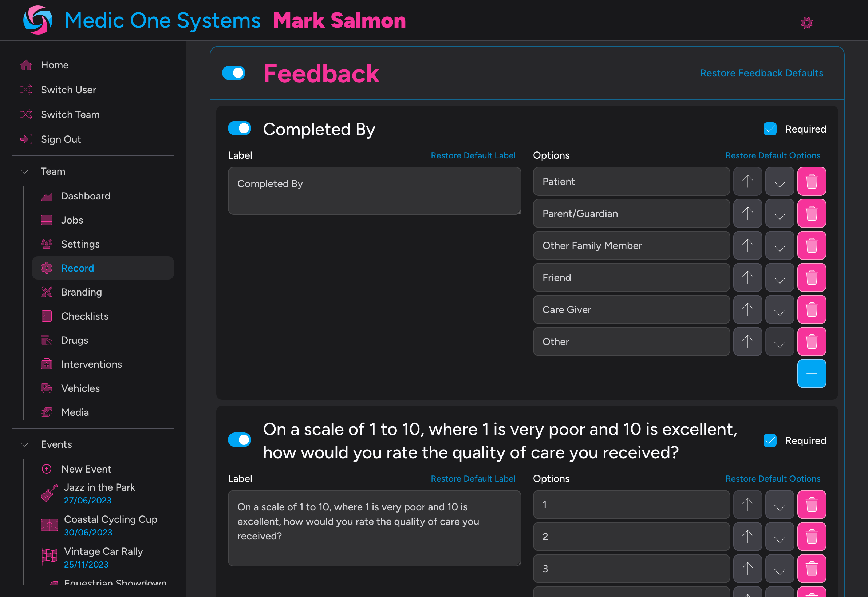Click Restore Feedback Defaults

tap(762, 73)
